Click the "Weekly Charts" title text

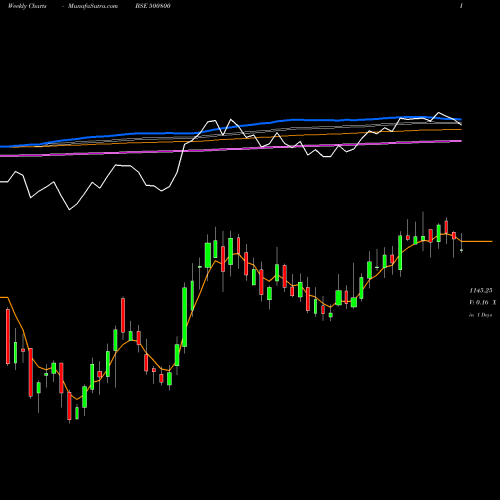pos(27,6)
